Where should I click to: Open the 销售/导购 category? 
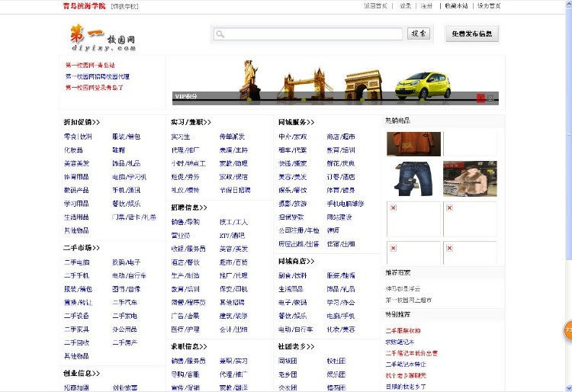click(185, 222)
